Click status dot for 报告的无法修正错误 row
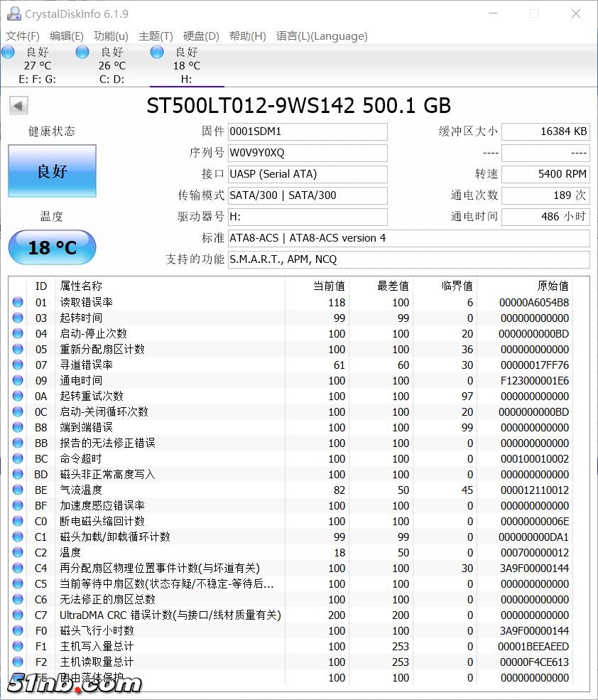 [x=18, y=443]
